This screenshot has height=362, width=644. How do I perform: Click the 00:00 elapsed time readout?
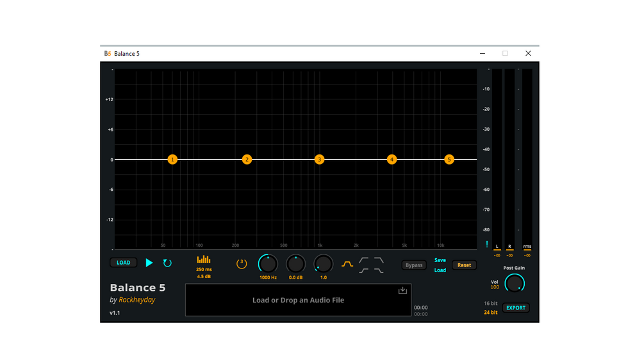(x=420, y=308)
